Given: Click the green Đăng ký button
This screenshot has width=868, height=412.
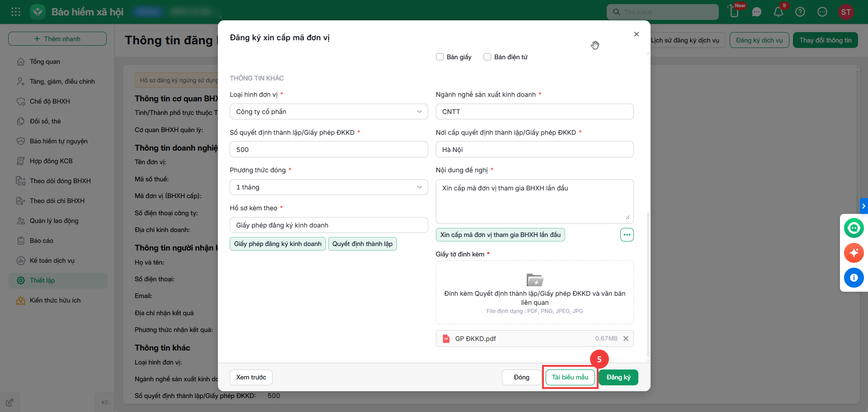Looking at the screenshot, I should (x=618, y=377).
